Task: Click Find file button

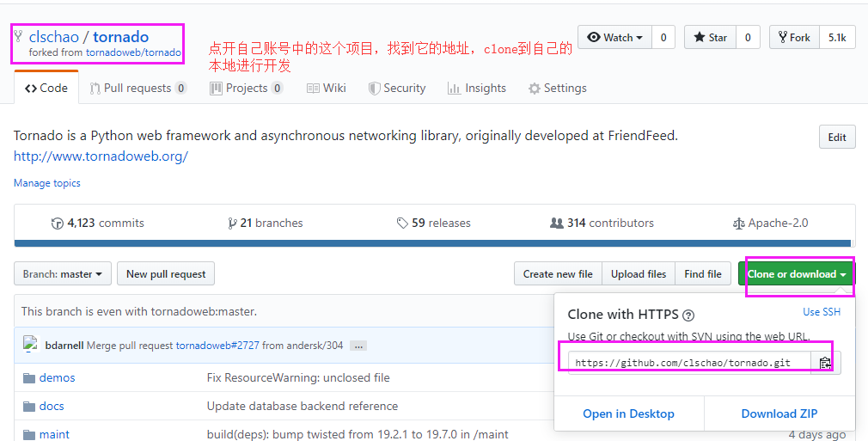Action: pos(703,273)
